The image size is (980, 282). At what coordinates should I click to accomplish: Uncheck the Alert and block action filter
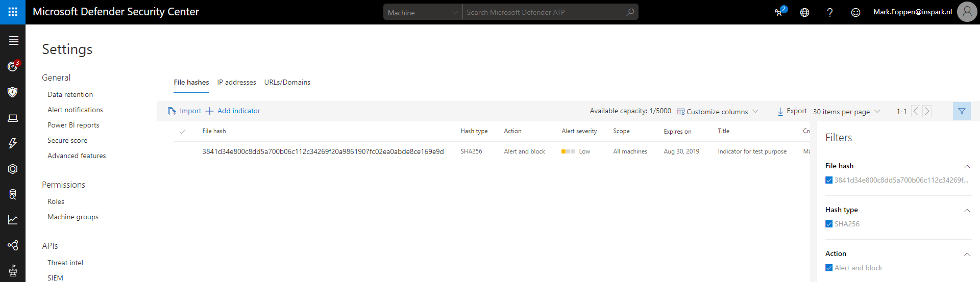coord(829,268)
